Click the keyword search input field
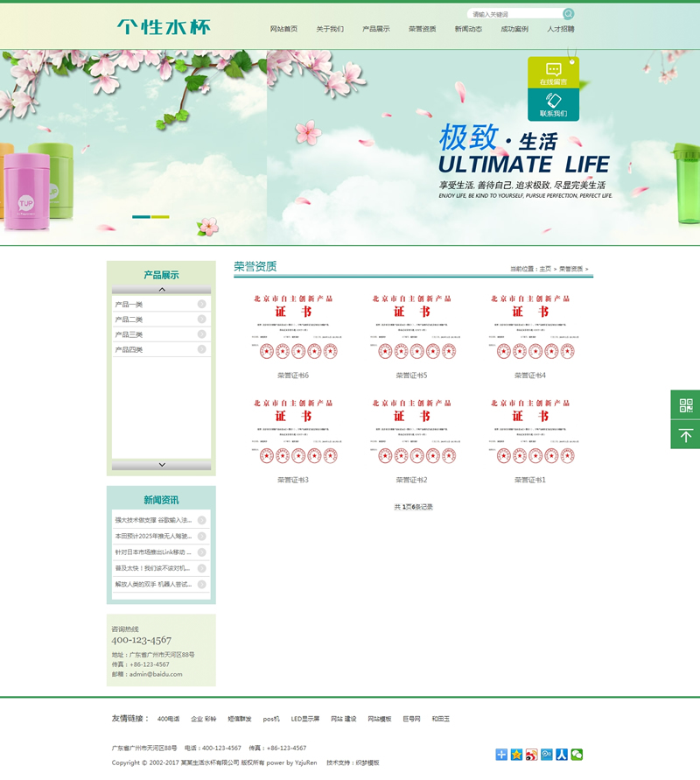Image resolution: width=700 pixels, height=780 pixels. [x=514, y=14]
